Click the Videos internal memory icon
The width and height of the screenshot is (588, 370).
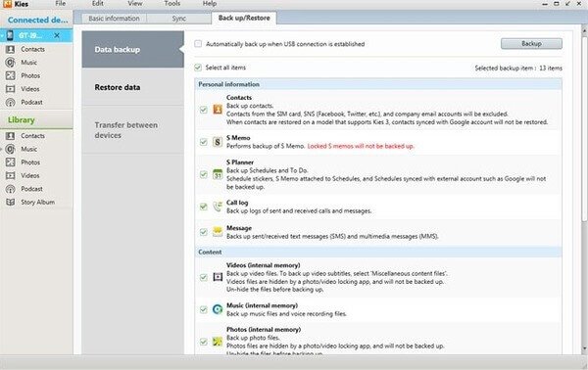tap(218, 277)
